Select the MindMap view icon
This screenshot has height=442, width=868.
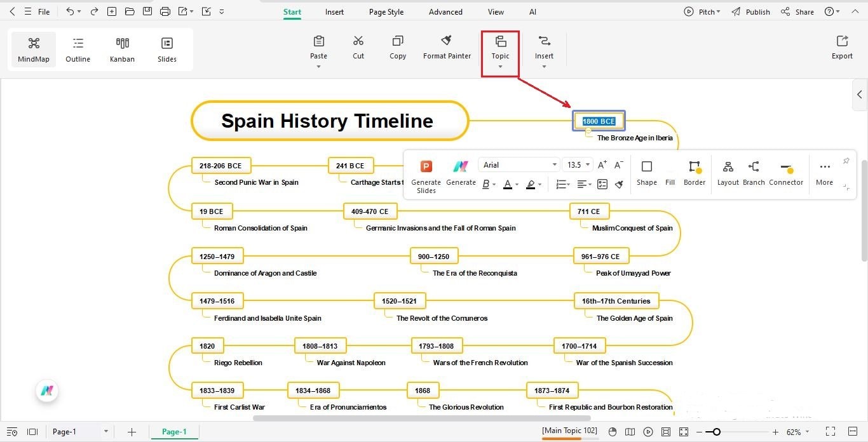tap(33, 49)
